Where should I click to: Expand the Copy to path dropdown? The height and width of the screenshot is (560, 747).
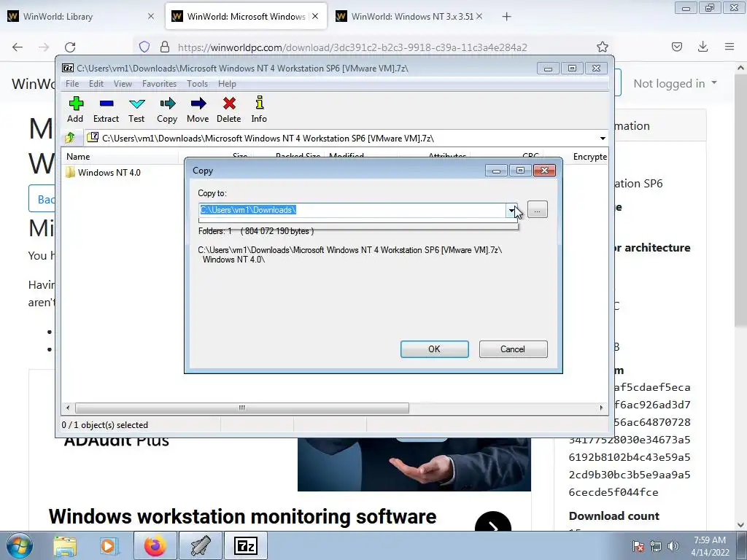tap(511, 210)
